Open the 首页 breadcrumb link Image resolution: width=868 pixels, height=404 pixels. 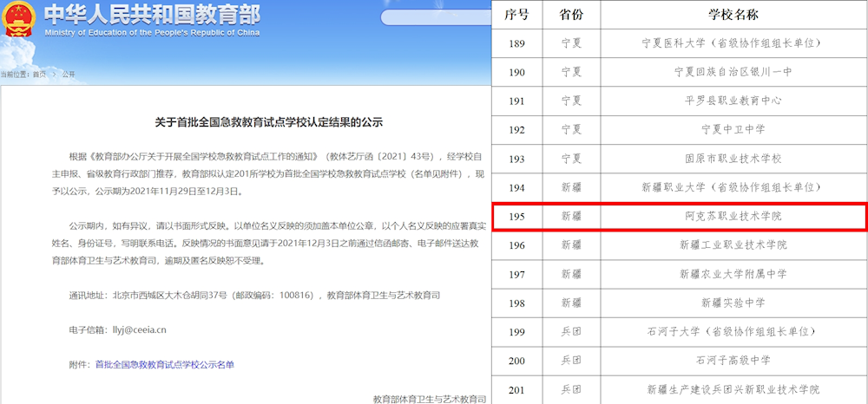[x=39, y=74]
